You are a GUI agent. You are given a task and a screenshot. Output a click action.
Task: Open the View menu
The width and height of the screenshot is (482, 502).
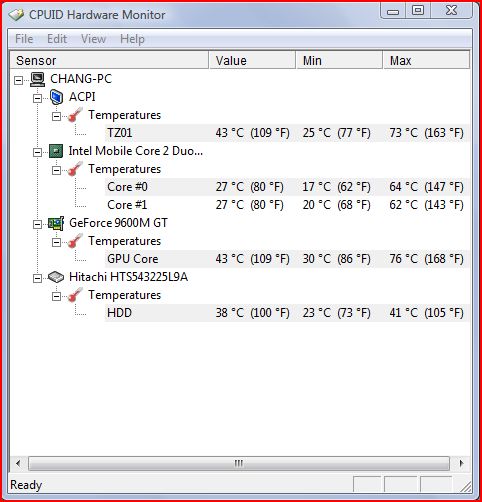point(93,39)
